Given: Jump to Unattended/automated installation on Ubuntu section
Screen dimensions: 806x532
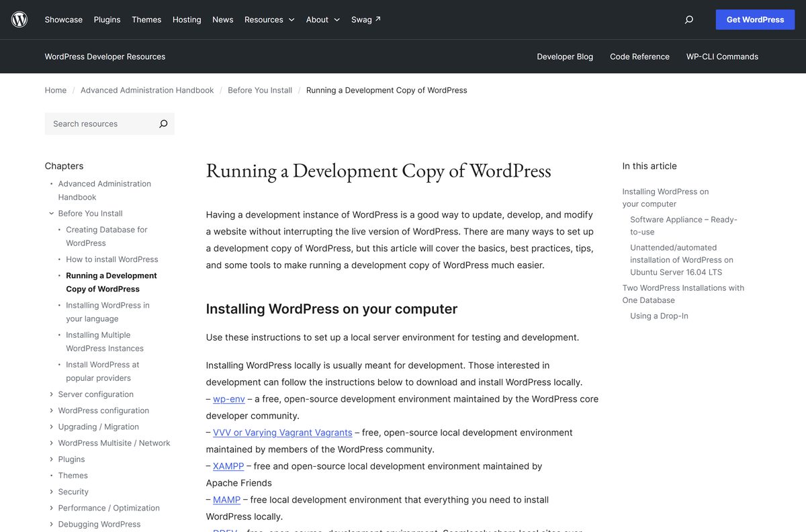Looking at the screenshot, I should click(x=682, y=260).
